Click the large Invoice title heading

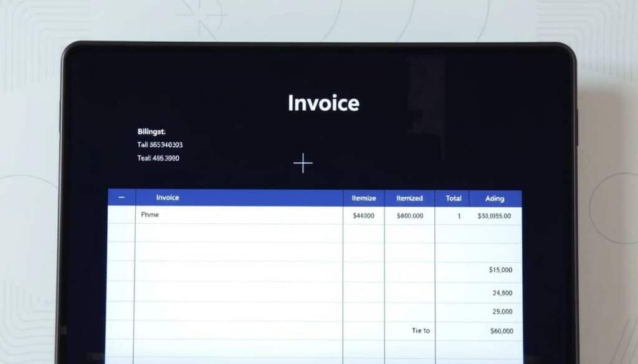(323, 103)
